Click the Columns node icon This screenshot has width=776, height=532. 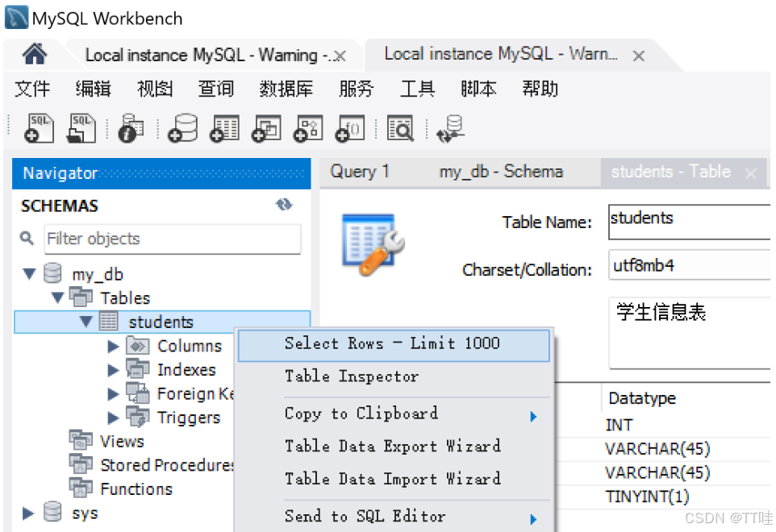[138, 345]
